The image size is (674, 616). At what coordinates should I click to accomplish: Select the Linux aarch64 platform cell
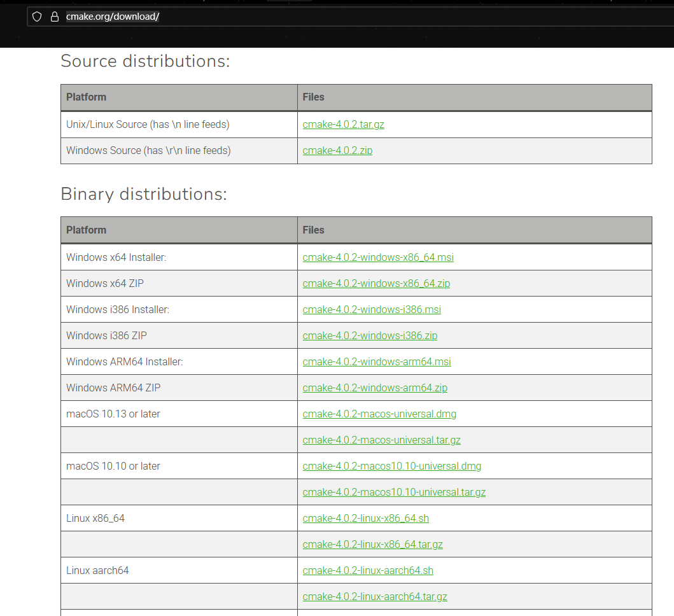point(179,570)
